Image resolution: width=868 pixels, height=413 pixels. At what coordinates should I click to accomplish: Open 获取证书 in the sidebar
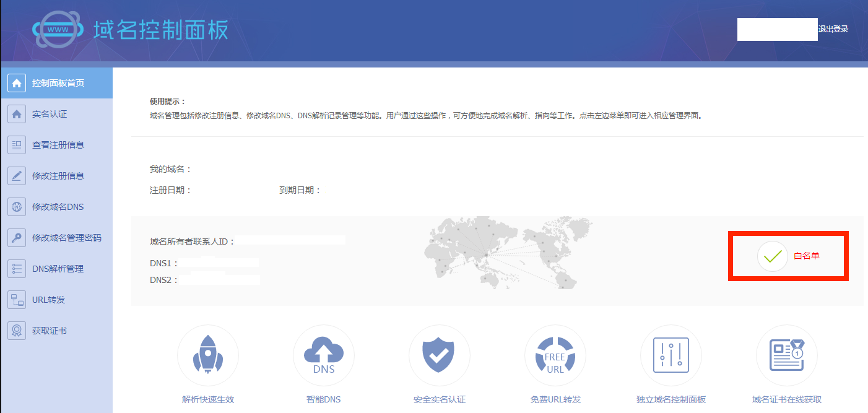pos(56,331)
